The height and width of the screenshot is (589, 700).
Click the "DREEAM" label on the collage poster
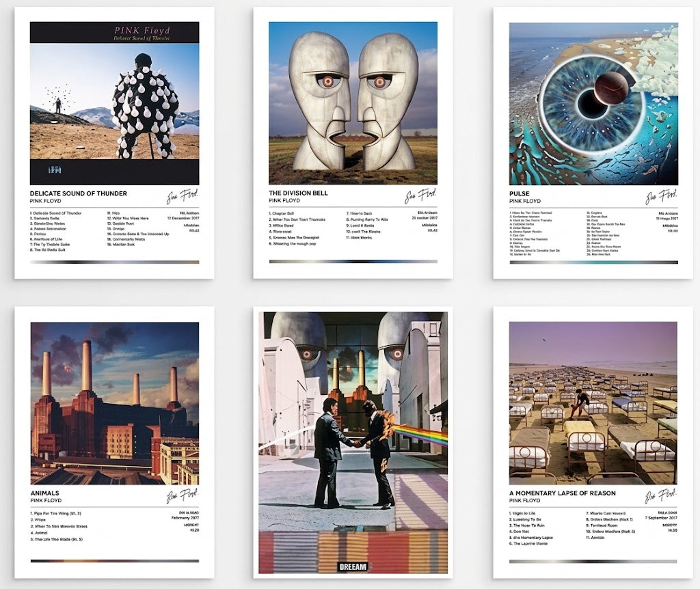(353, 566)
